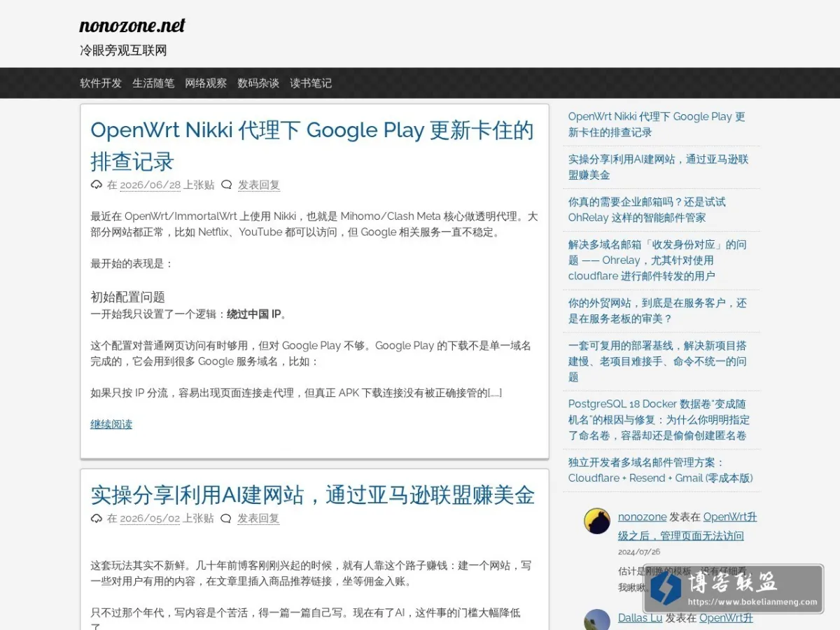Viewport: 840px width, 630px height.
Task: Click 发表回复 under the AI建网站 post
Action: coord(259,519)
